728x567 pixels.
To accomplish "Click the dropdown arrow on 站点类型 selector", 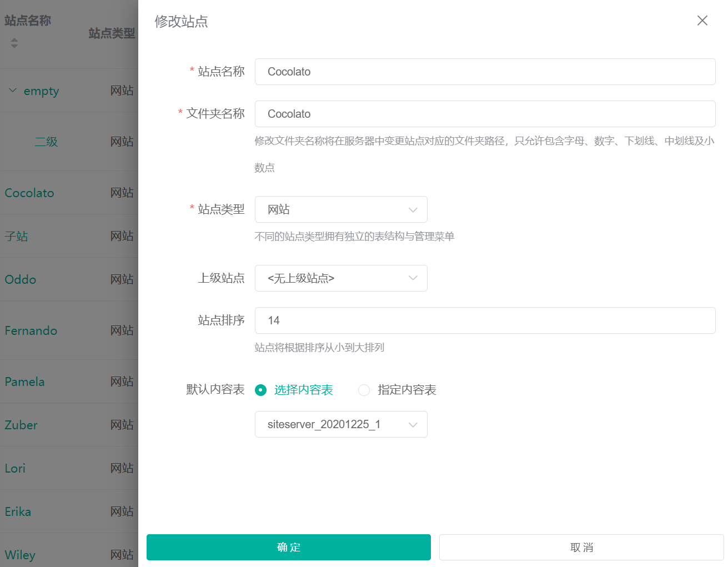I will point(413,209).
